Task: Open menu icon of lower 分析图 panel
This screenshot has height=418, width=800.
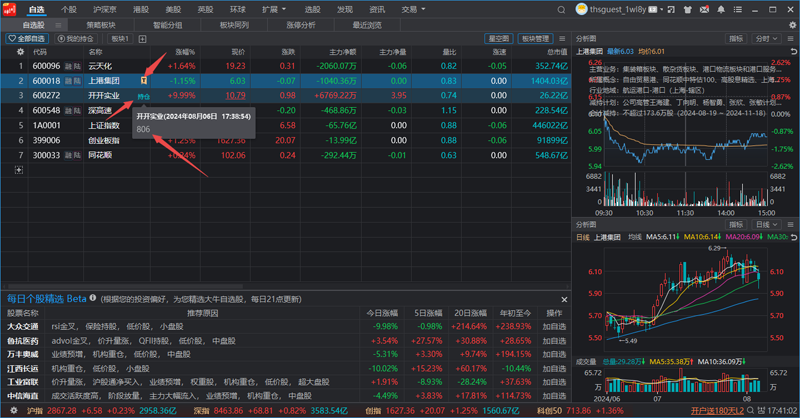Action: coord(791,225)
